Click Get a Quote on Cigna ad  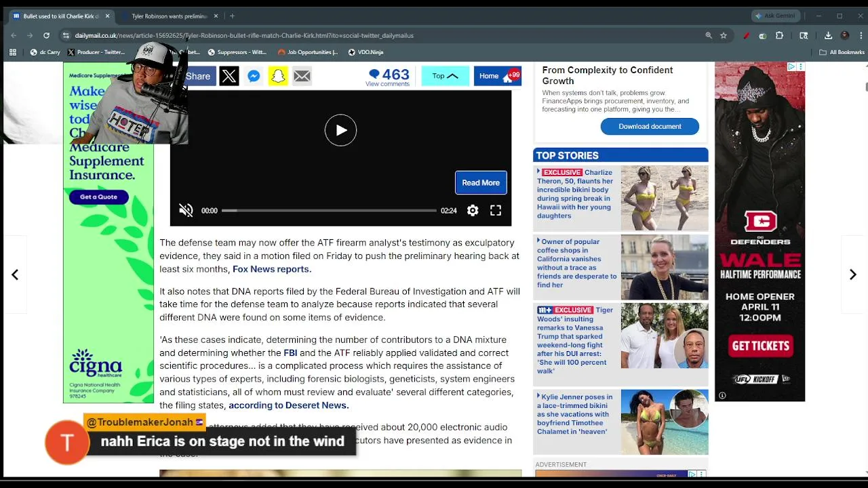98,197
